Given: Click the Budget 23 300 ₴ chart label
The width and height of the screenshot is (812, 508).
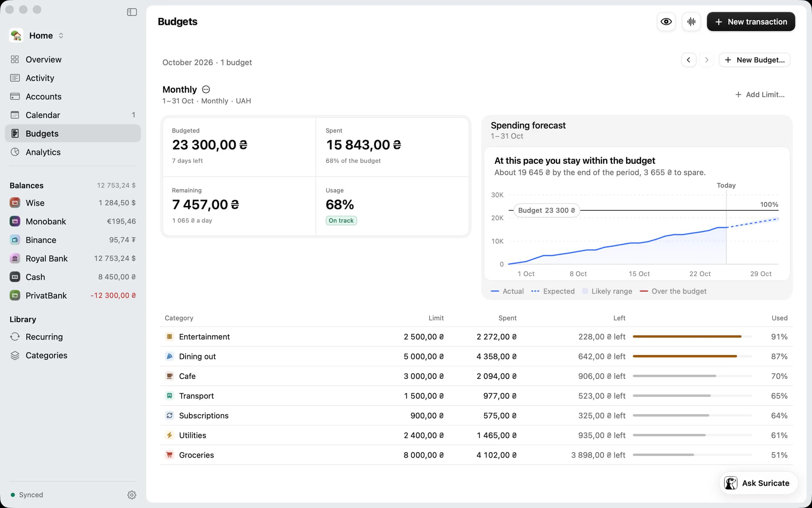Looking at the screenshot, I should pos(547,210).
